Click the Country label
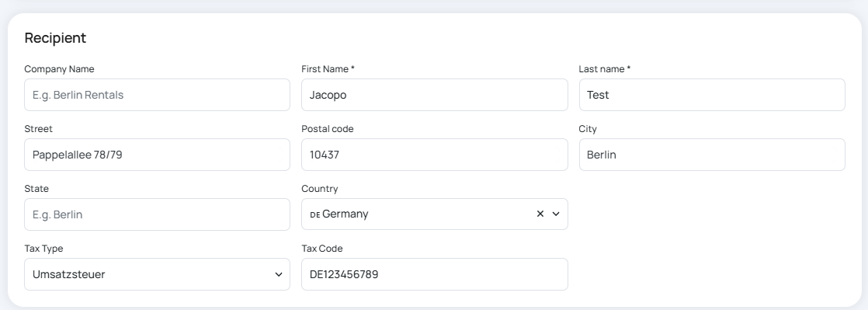Viewport: 868px width, 310px height. pos(319,189)
